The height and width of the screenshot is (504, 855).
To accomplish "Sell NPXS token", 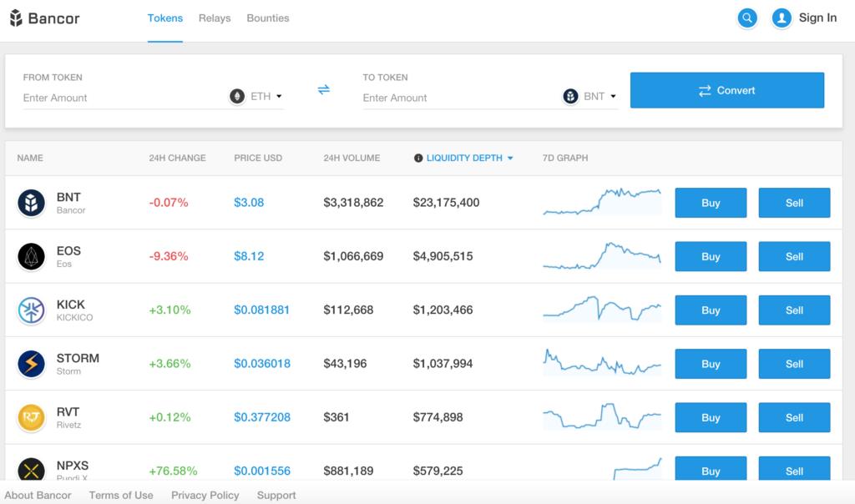I will pos(794,469).
